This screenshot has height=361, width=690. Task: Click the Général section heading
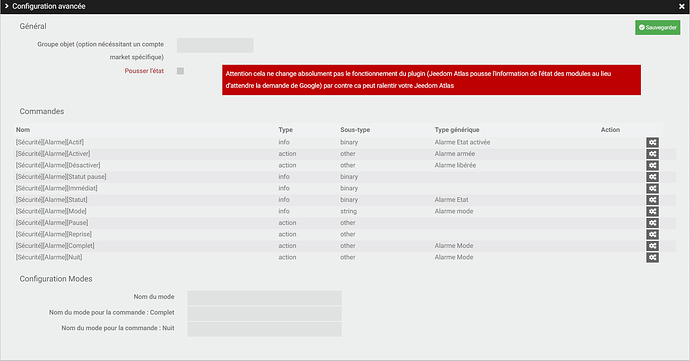pyautogui.click(x=33, y=26)
